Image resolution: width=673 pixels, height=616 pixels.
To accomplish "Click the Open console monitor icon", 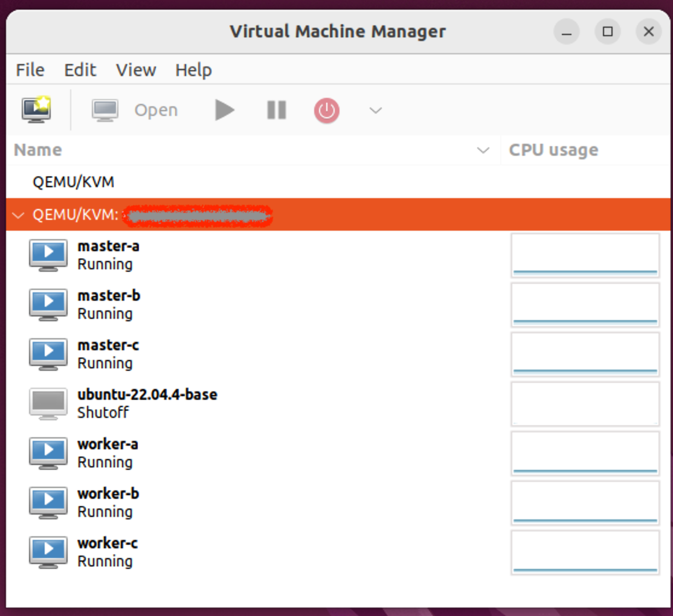I will click(x=105, y=111).
